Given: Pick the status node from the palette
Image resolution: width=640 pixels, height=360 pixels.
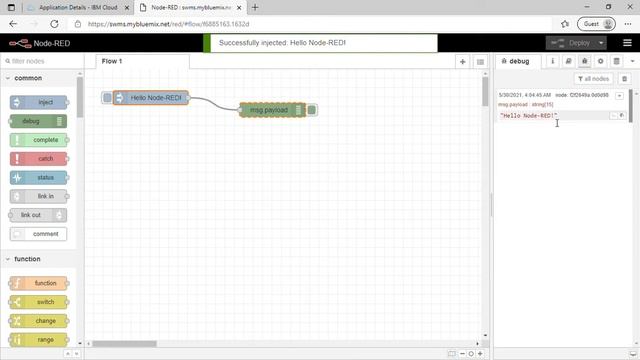Looking at the screenshot, I should (39, 178).
